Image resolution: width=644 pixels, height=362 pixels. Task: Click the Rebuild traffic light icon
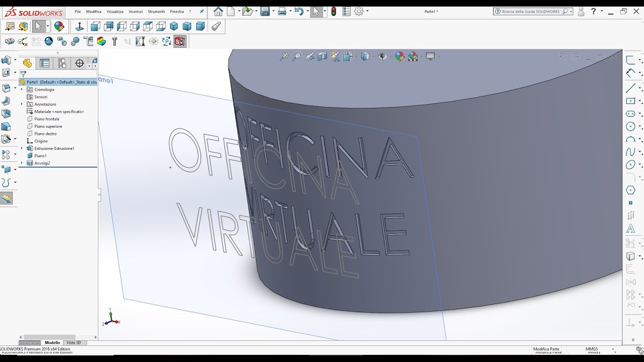pos(334,11)
